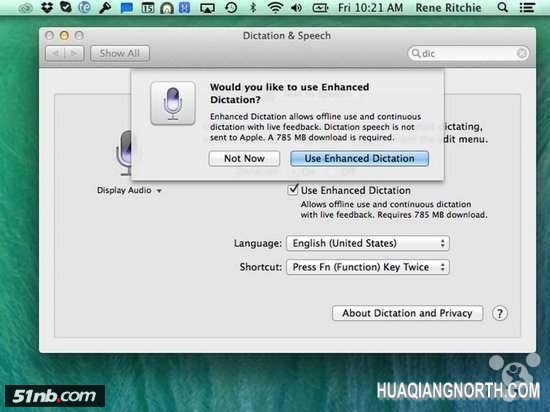Image resolution: width=550 pixels, height=412 pixels.
Task: Open Dropbox menu bar icon
Action: click(x=47, y=7)
